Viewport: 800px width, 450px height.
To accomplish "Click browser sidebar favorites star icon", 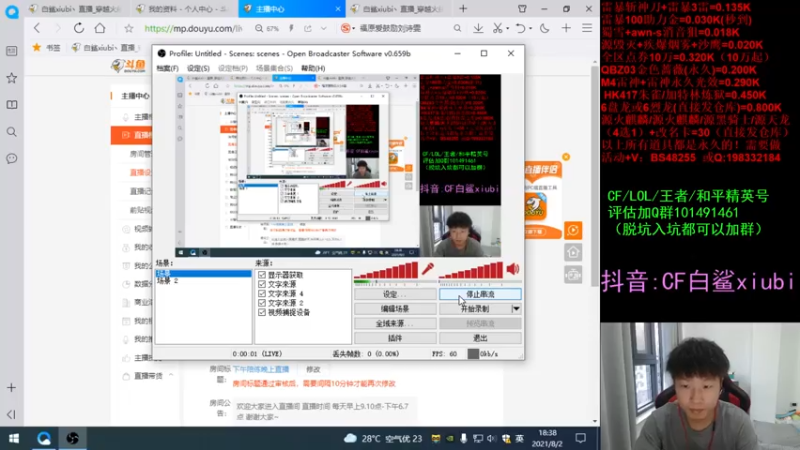I will pyautogui.click(x=11, y=78).
